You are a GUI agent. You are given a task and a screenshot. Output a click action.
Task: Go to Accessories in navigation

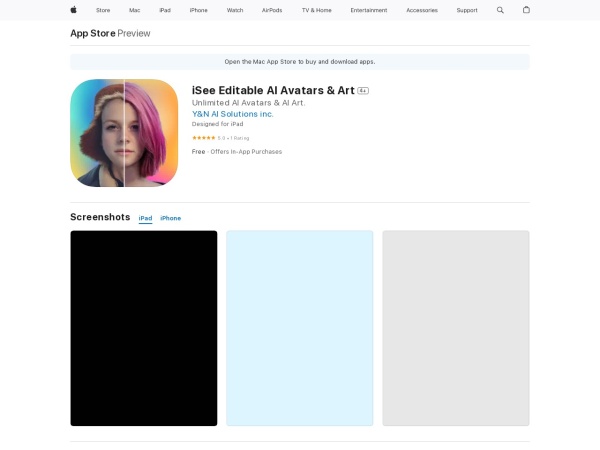point(422,10)
